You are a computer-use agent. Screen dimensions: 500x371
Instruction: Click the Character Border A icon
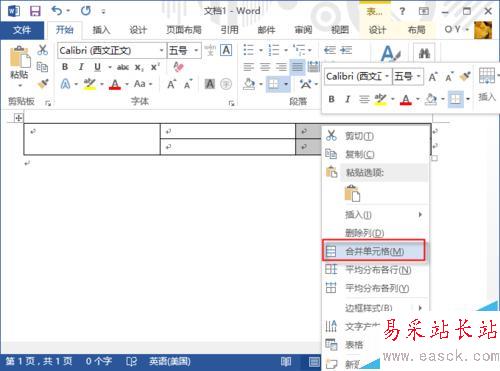coord(226,50)
